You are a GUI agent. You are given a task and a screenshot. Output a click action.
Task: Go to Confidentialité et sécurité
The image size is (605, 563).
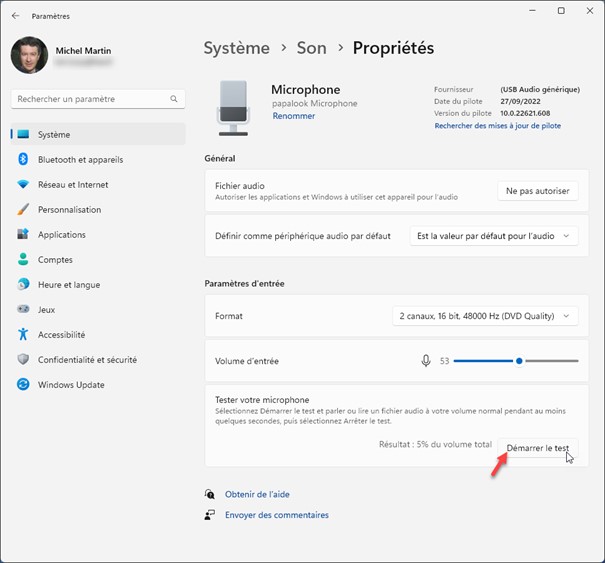click(87, 360)
